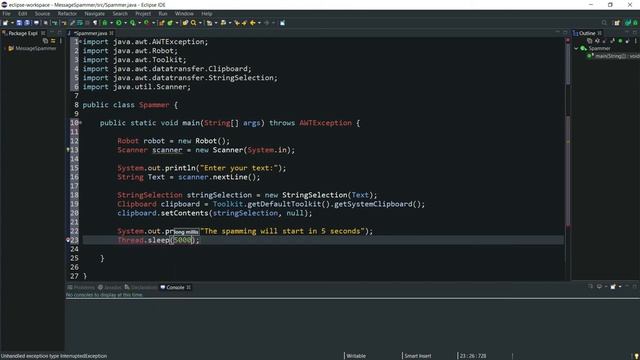
Task: Click the Run external tools icon
Action: pos(147,23)
